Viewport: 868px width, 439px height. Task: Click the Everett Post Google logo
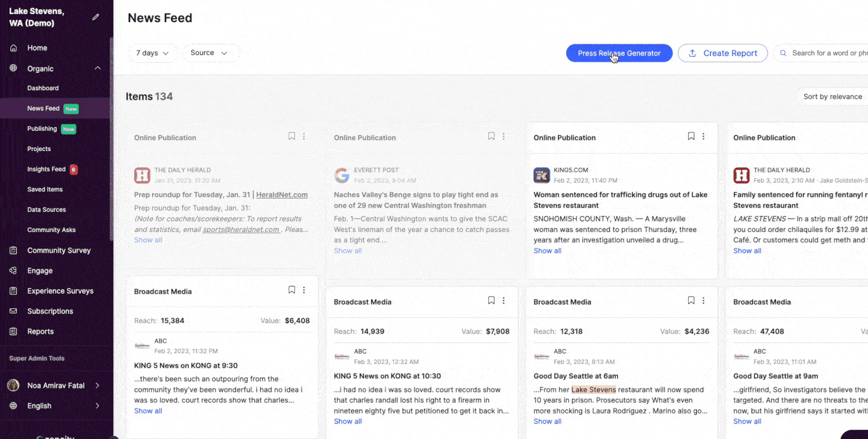coord(342,175)
